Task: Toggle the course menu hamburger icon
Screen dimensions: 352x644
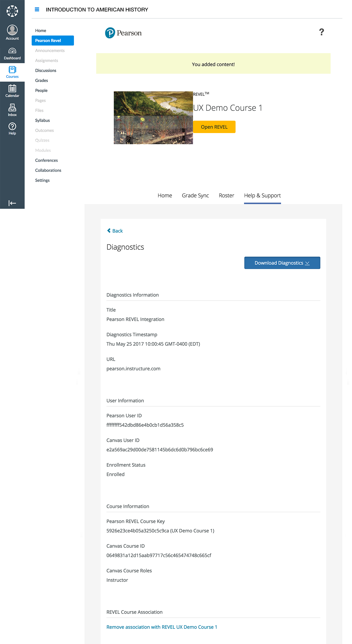Action: point(37,9)
